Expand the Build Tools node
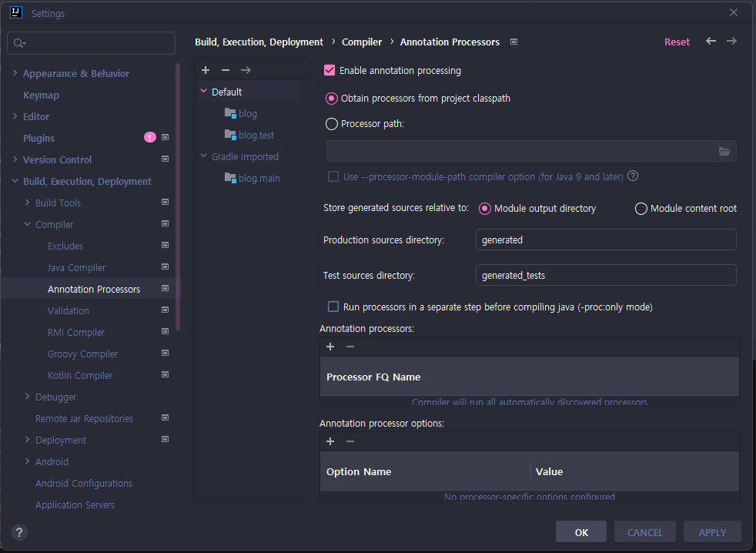The image size is (756, 553). pos(28,203)
